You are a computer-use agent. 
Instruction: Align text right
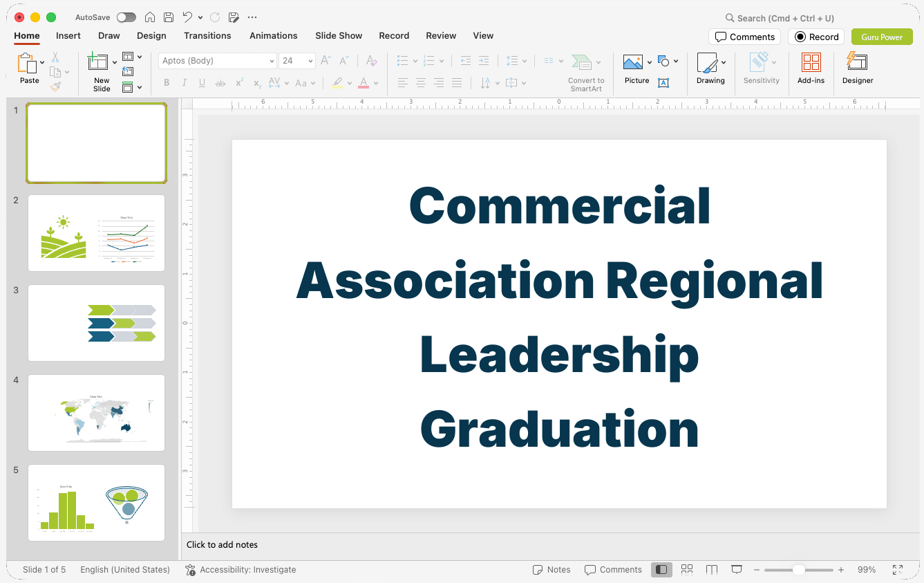click(438, 83)
